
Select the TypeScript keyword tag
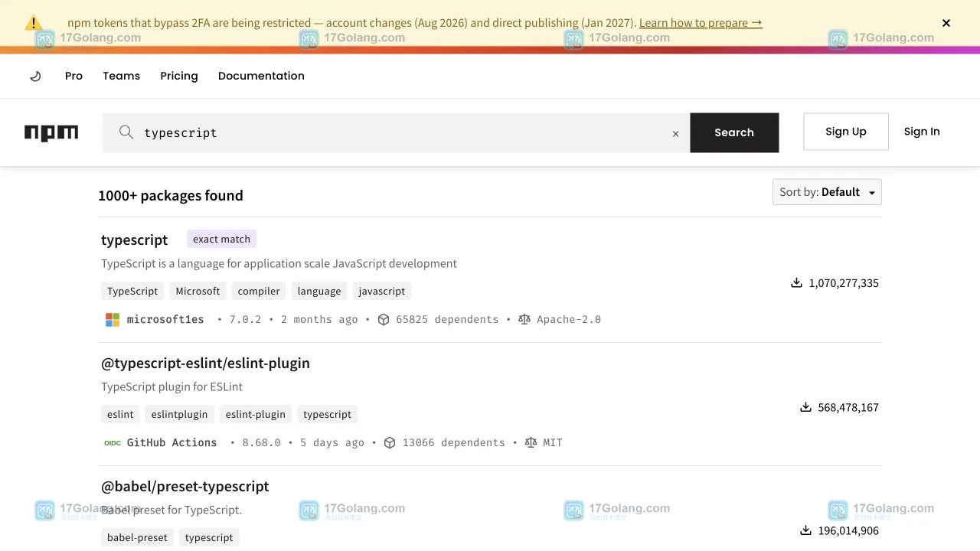(132, 291)
